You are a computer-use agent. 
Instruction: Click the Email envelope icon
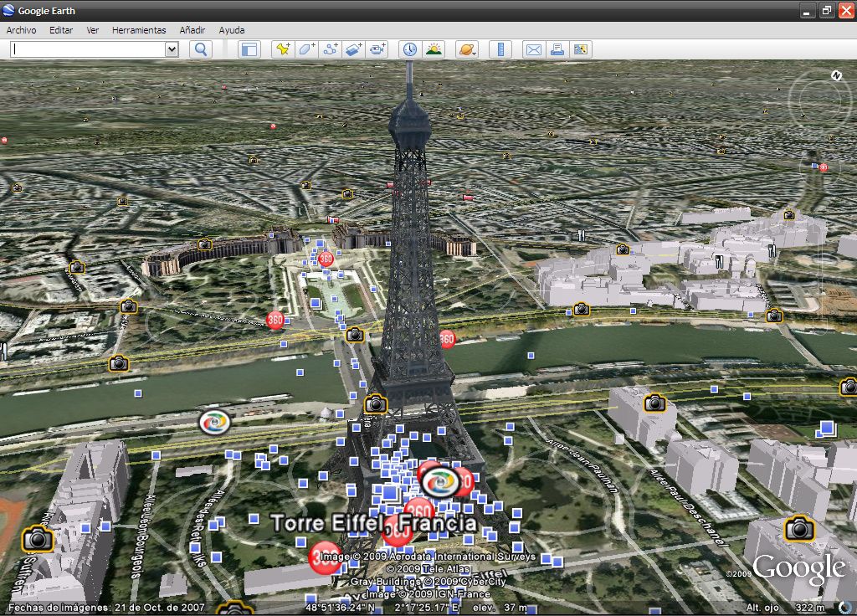[533, 49]
